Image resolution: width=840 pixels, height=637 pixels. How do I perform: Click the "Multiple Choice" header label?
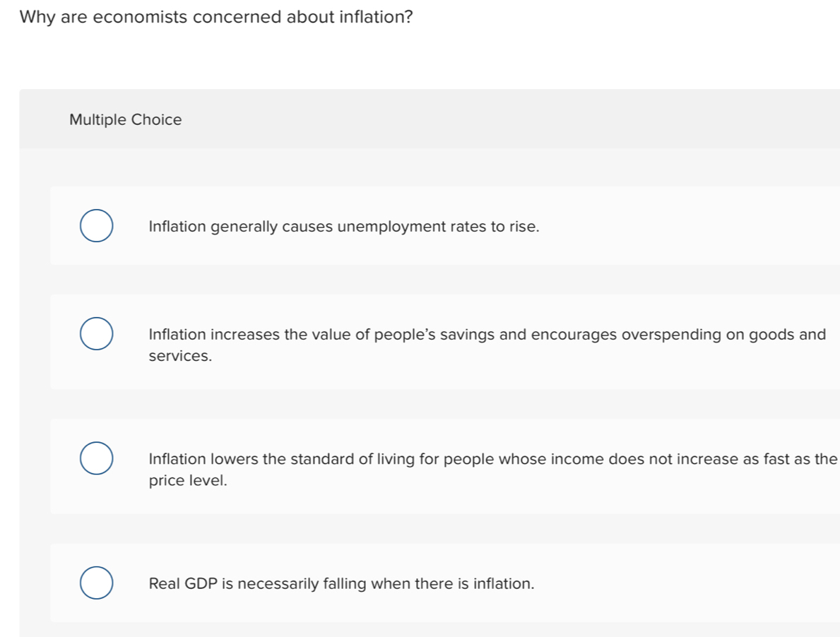[x=125, y=120]
